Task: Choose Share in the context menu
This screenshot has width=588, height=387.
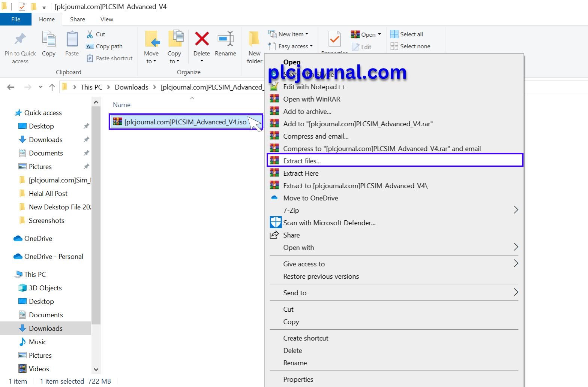Action: click(x=291, y=235)
